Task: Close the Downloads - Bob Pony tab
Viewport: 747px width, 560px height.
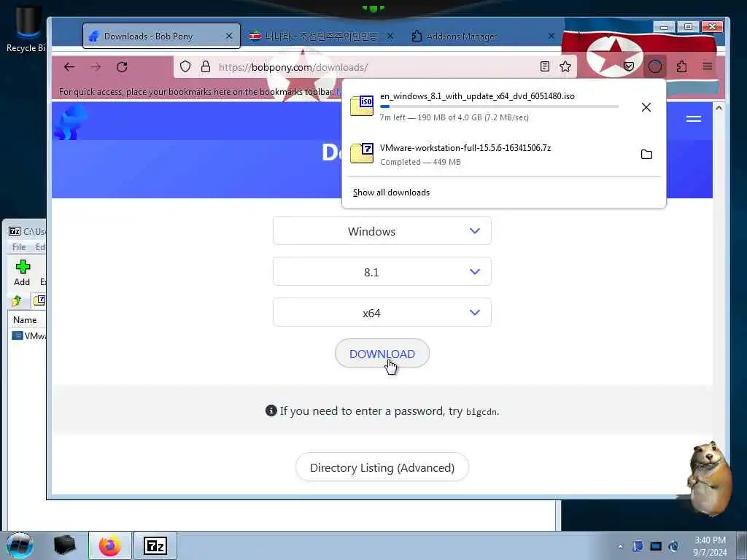Action: pos(229,36)
